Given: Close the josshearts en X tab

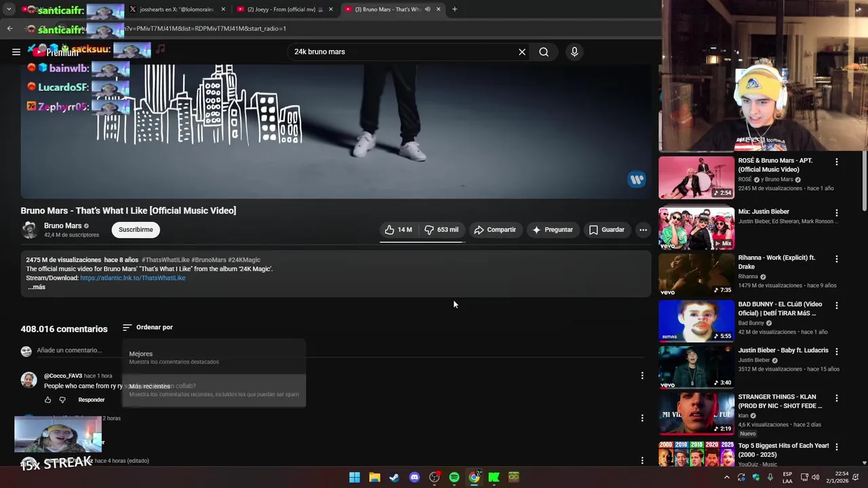Looking at the screenshot, I should [223, 9].
